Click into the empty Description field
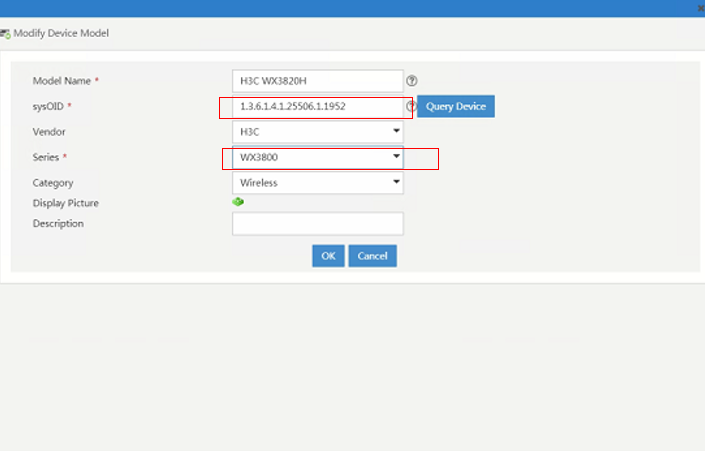 click(x=318, y=223)
